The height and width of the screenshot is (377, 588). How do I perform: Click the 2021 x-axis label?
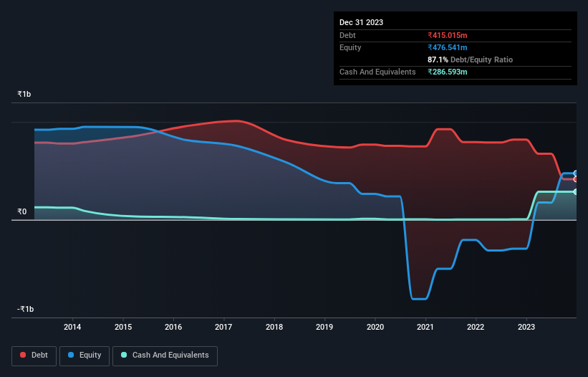425,327
